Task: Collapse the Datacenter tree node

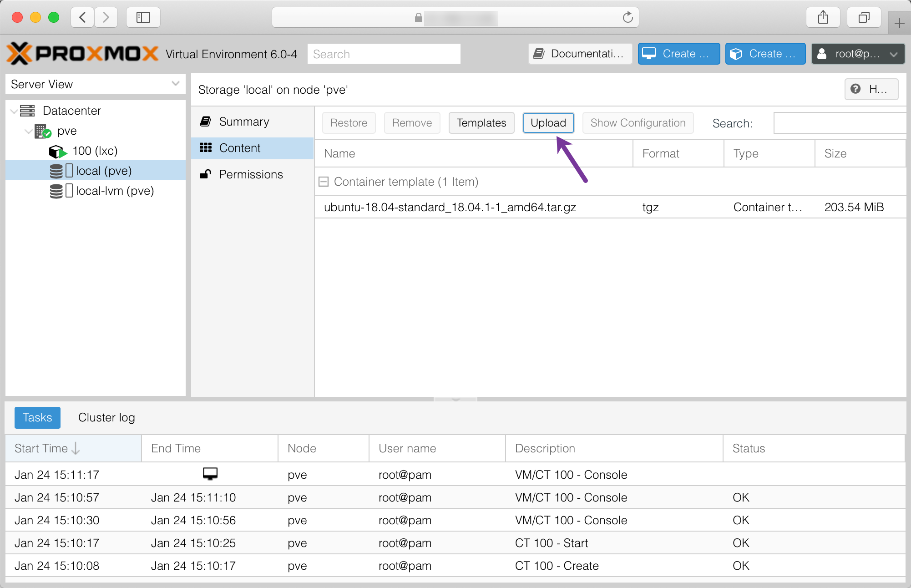Action: pyautogui.click(x=14, y=111)
